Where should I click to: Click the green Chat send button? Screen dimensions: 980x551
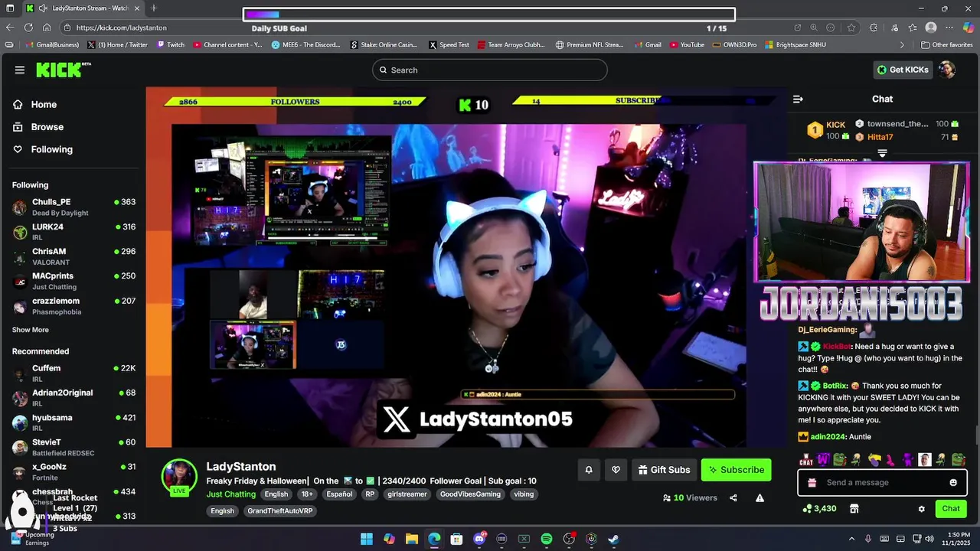[x=951, y=509]
